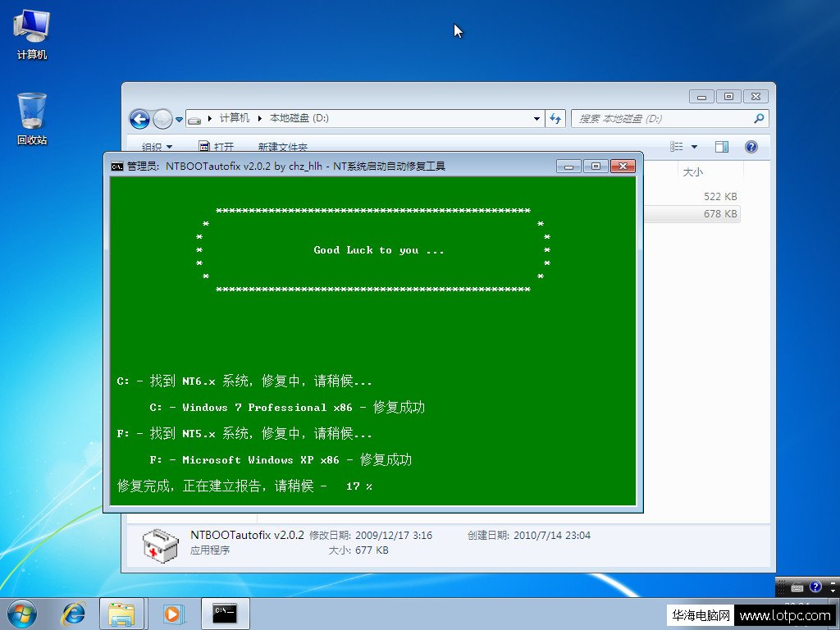
Task: Minimize the Explorer window
Action: point(702,97)
